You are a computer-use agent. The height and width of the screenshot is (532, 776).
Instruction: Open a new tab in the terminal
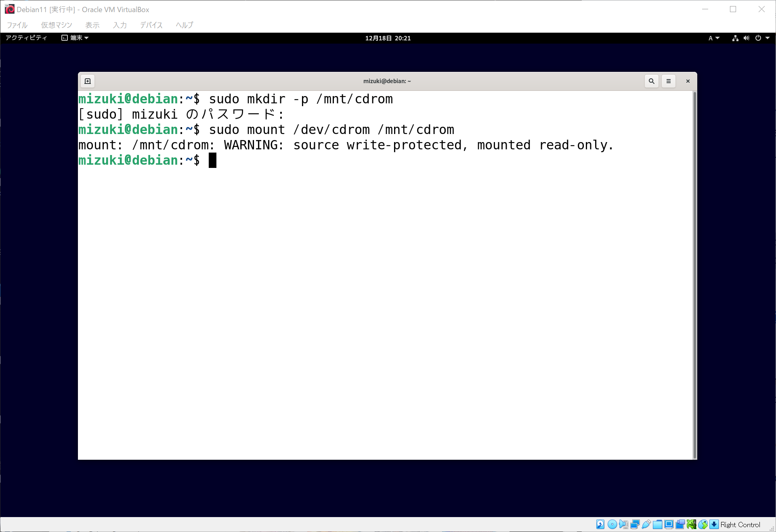coord(88,81)
